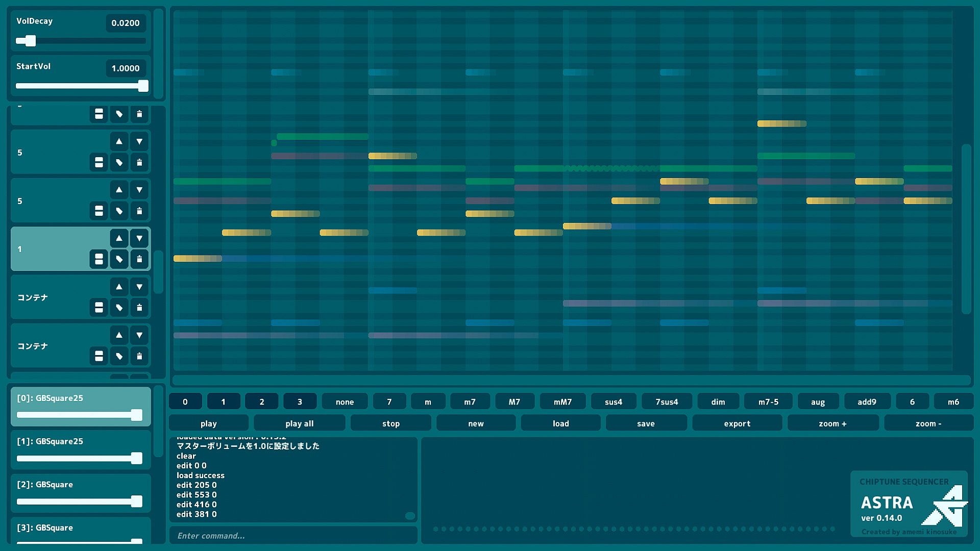The width and height of the screenshot is (980, 551).
Task: Click the VolDecay slider handle
Action: point(31,41)
